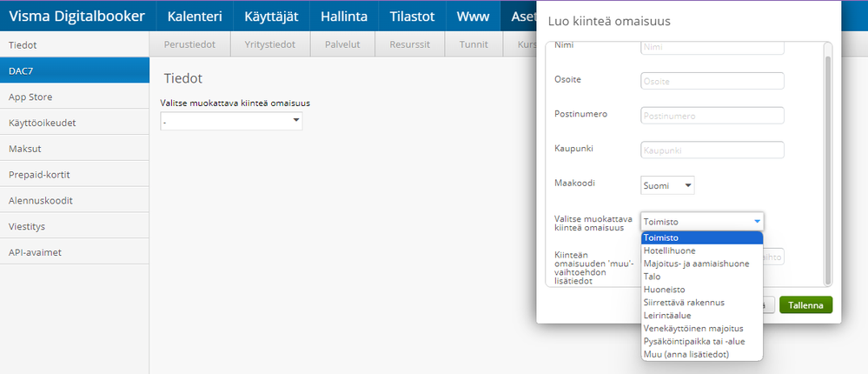868x374 pixels.
Task: Open the Tilastot menu
Action: point(412,16)
